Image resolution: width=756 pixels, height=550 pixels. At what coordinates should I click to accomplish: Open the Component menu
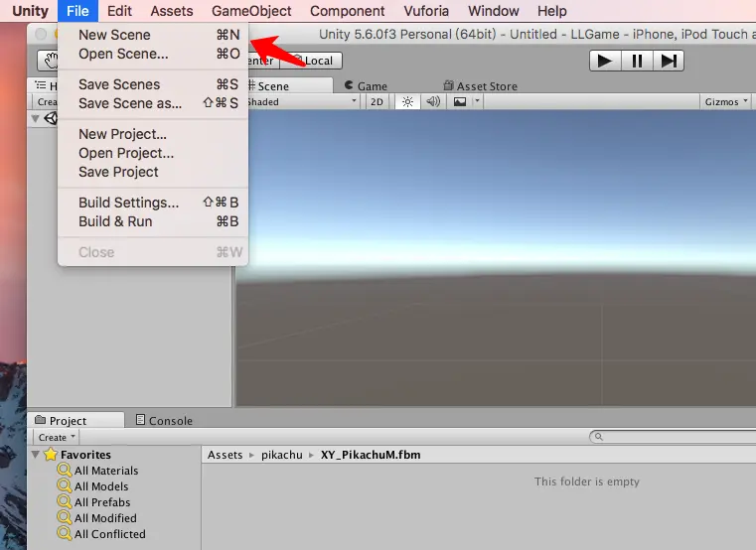[347, 11]
